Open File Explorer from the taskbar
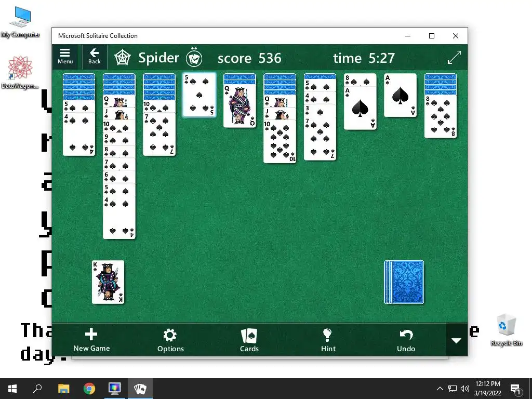532x399 pixels. point(63,389)
